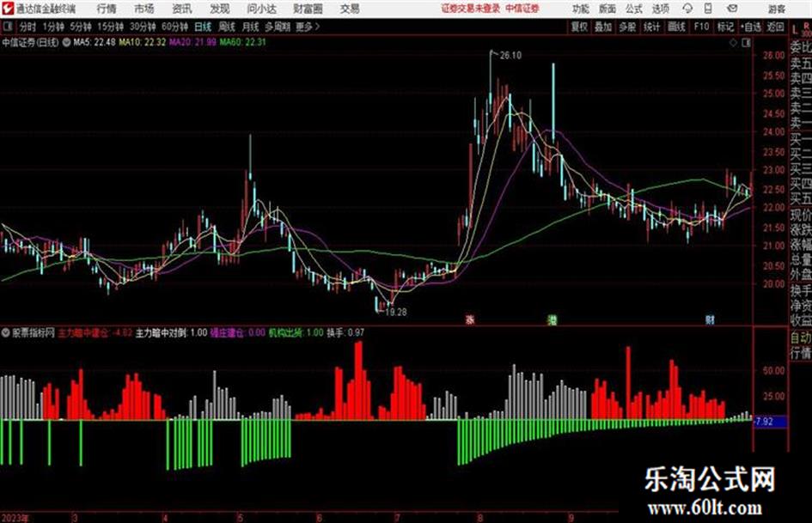
Task: Open the 财富圈 menu
Action: pyautogui.click(x=308, y=9)
